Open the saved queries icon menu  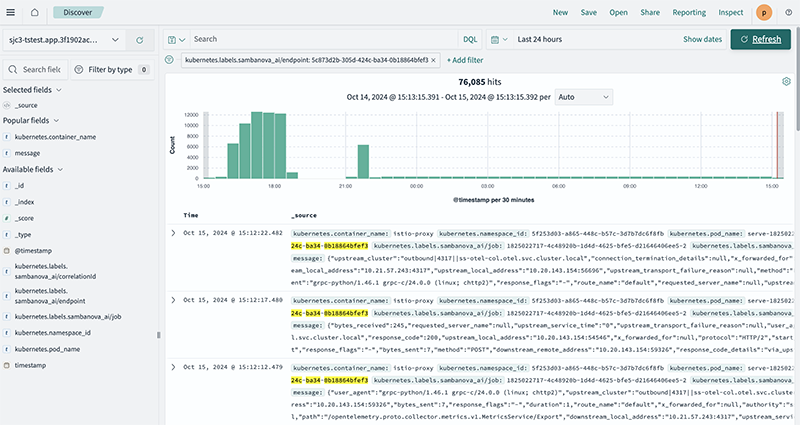coord(176,39)
